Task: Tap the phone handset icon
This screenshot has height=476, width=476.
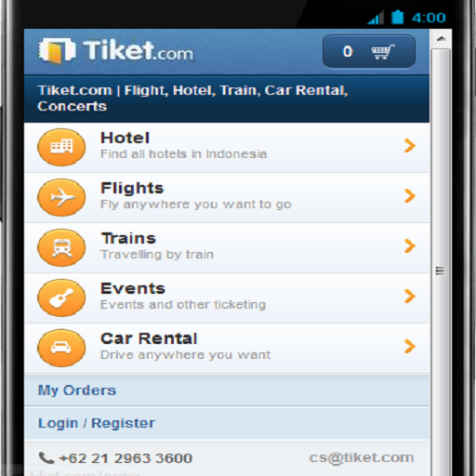Action: coord(46,457)
